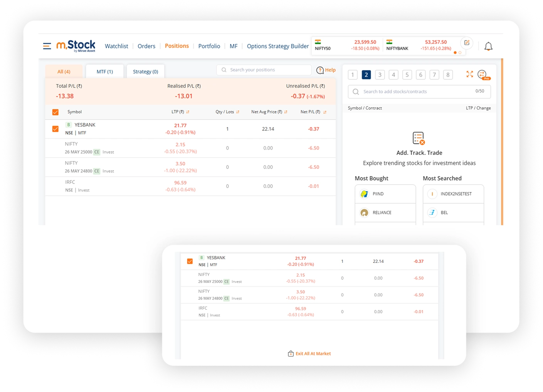Open PIIND from Most Bought

click(385, 194)
